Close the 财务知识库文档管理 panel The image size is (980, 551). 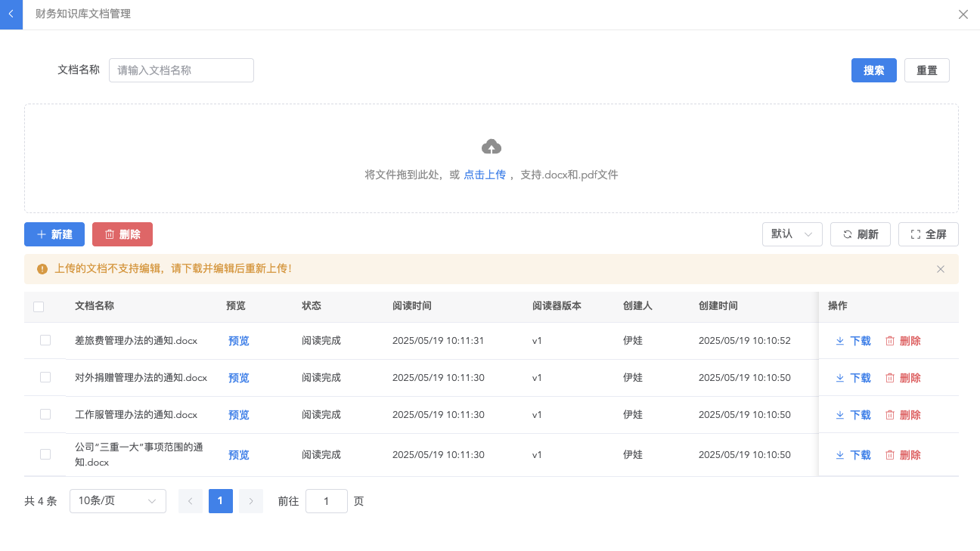963,14
